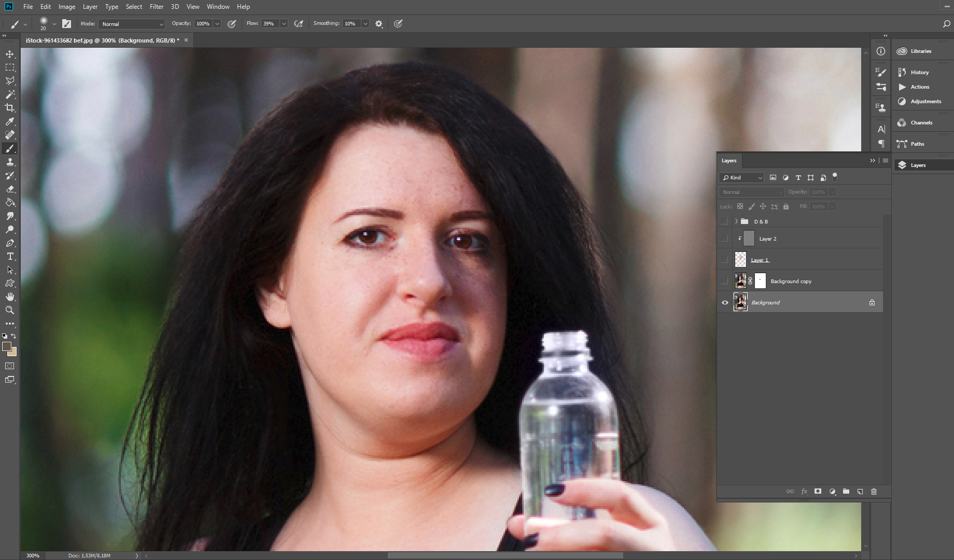Screen dimensions: 954x560
Task: Delete layer with the trash icon
Action: [874, 492]
